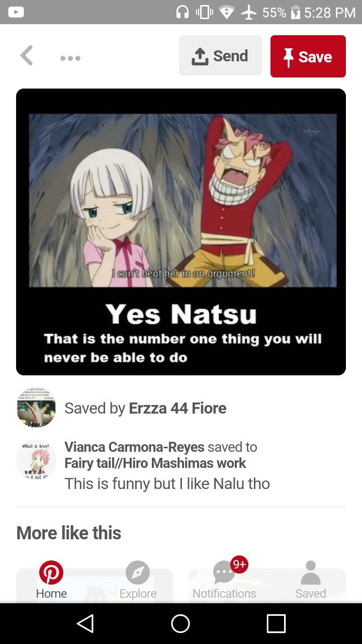
Task: Tap the Android back navigation triangle
Action: pyautogui.click(x=85, y=624)
